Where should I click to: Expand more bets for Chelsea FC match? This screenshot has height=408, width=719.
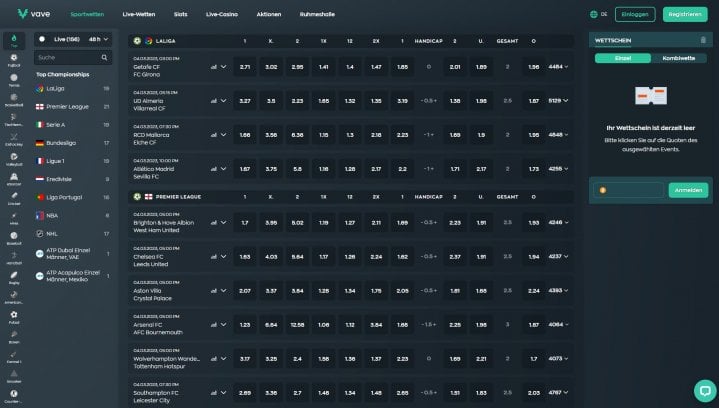pos(558,256)
